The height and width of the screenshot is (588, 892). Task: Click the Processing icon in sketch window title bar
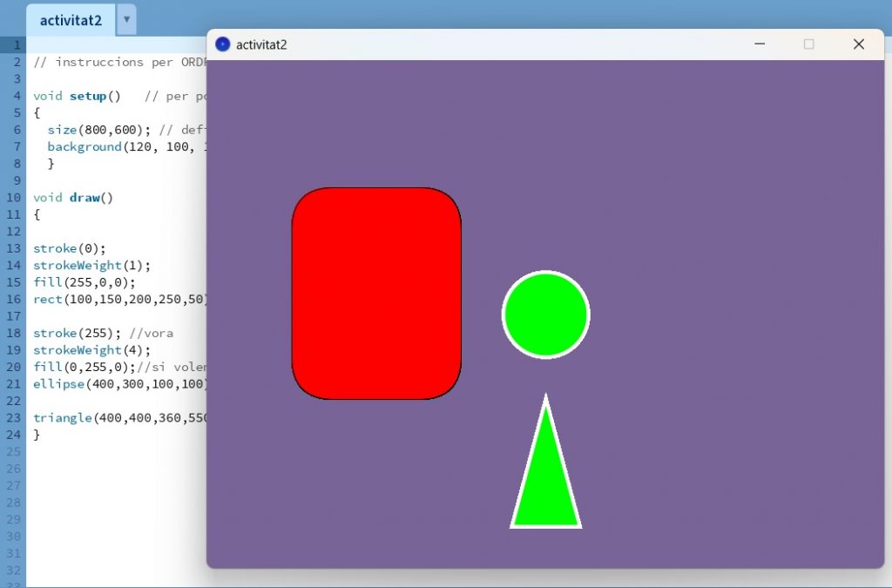(223, 44)
